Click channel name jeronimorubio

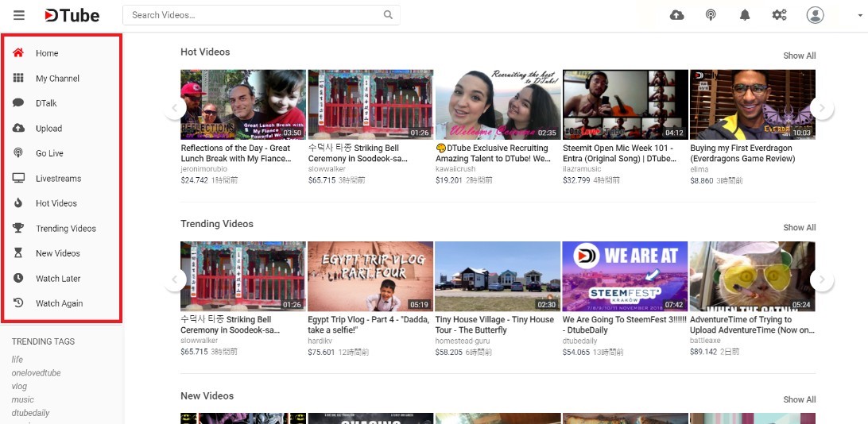pyautogui.click(x=204, y=168)
